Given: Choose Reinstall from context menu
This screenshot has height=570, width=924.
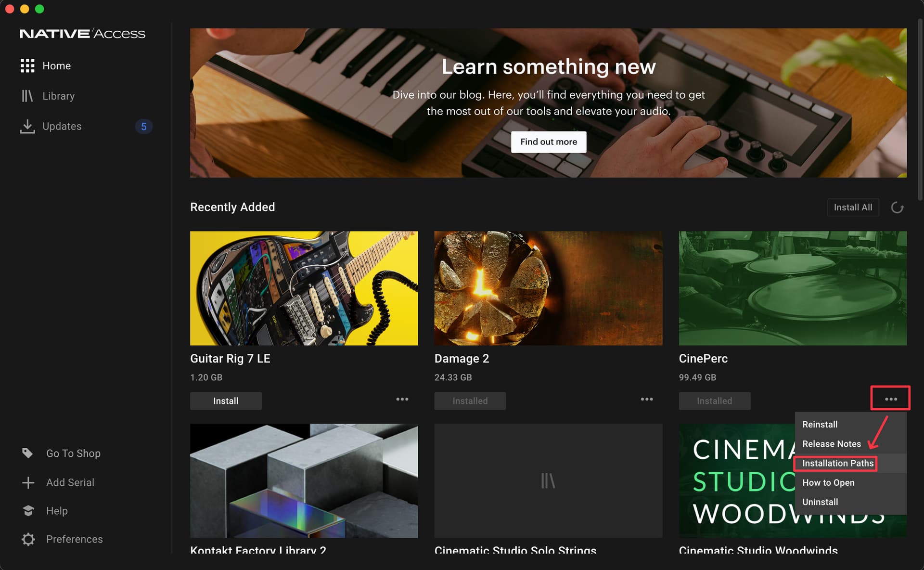Looking at the screenshot, I should 820,424.
